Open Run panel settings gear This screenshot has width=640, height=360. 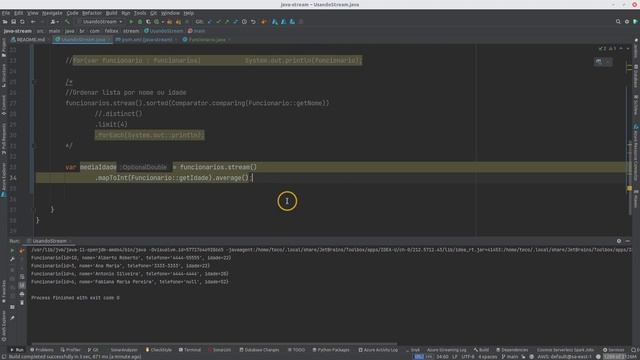click(619, 241)
